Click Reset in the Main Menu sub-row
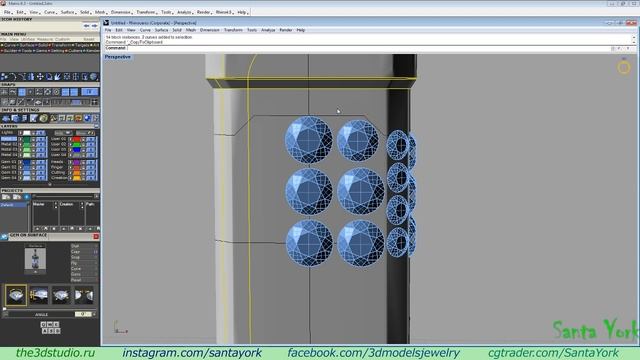This screenshot has height=360, width=640. (89, 40)
